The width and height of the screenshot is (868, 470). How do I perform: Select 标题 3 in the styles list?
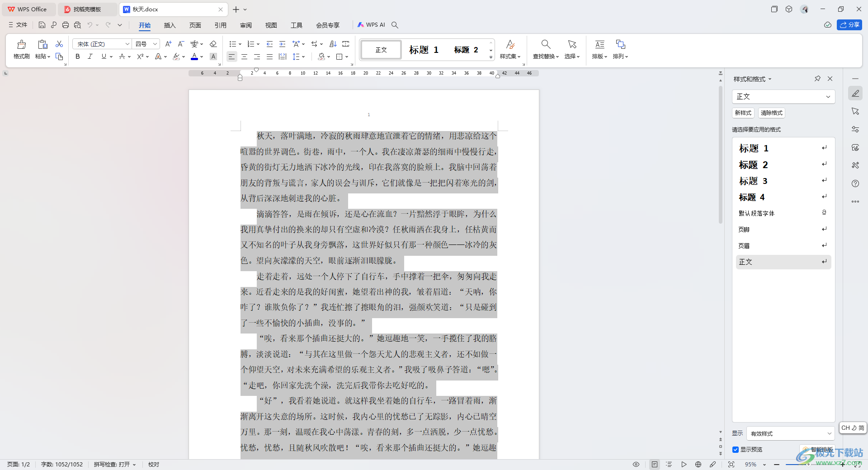click(x=783, y=181)
